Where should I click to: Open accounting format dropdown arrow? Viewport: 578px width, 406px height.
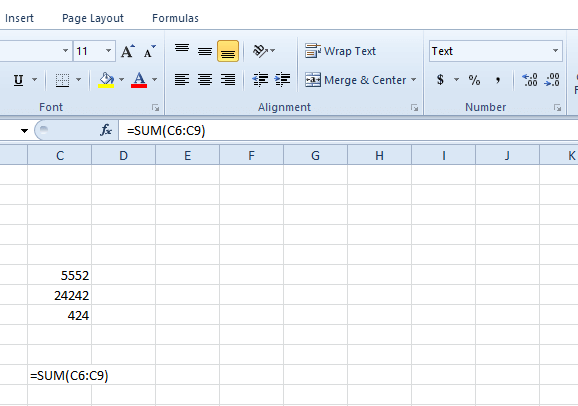(456, 80)
